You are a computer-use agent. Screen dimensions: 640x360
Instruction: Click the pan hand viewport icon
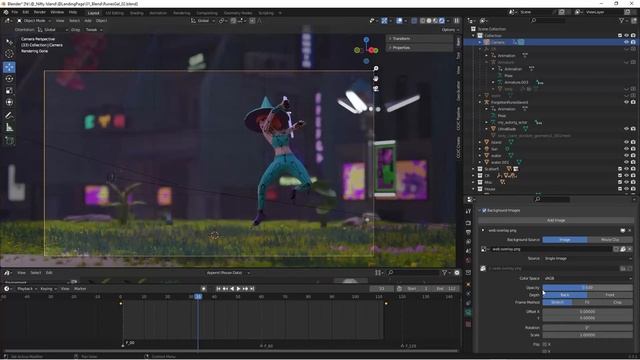[x=376, y=78]
